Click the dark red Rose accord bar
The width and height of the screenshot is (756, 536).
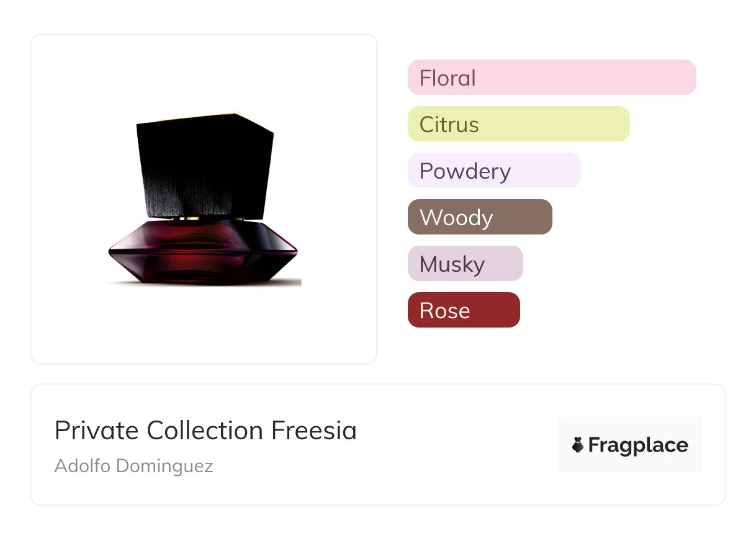pos(464,310)
